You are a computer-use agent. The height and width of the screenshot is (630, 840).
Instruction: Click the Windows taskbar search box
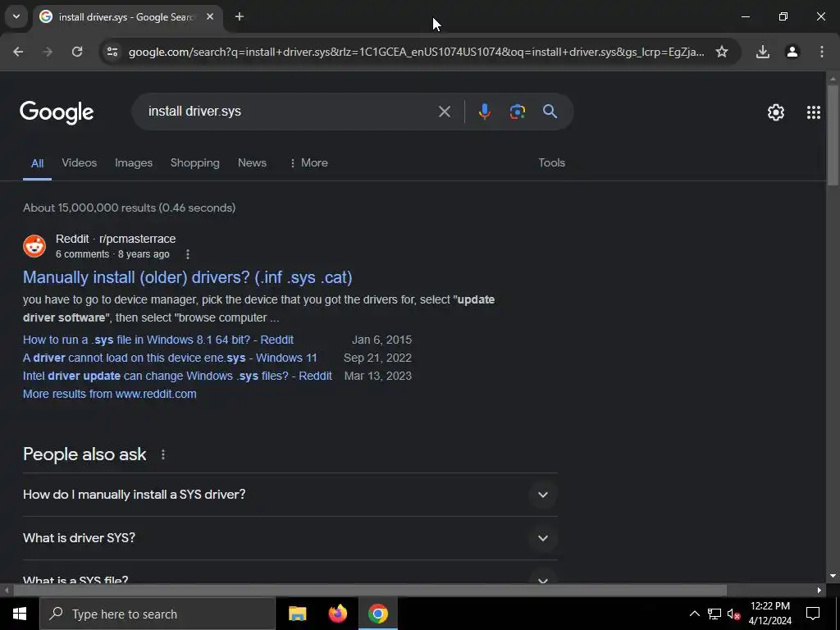pyautogui.click(x=157, y=614)
